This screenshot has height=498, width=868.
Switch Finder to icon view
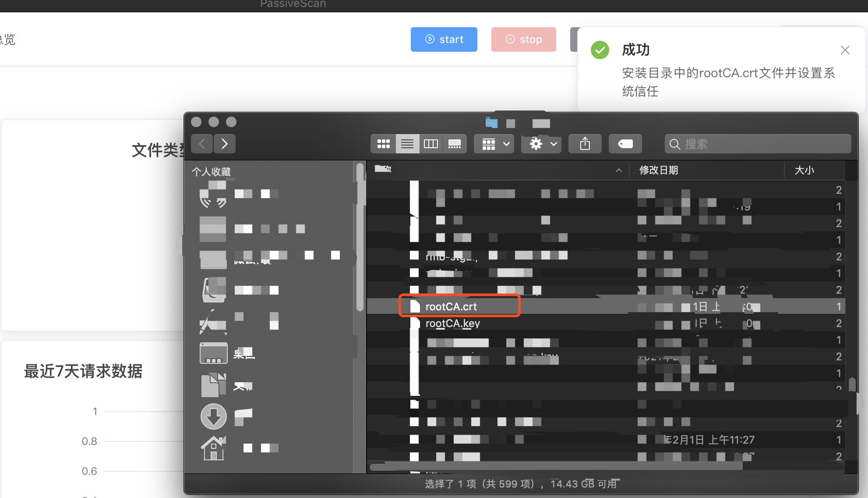[384, 144]
